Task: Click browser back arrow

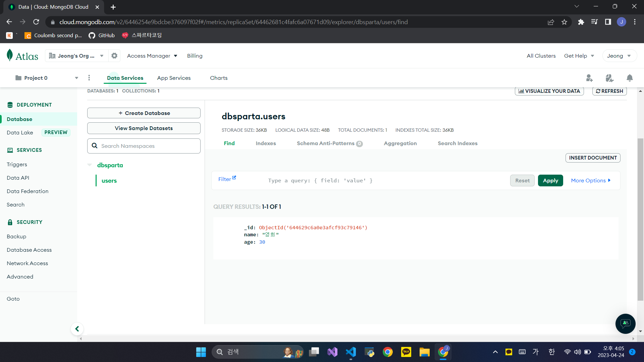Action: pos(9,22)
